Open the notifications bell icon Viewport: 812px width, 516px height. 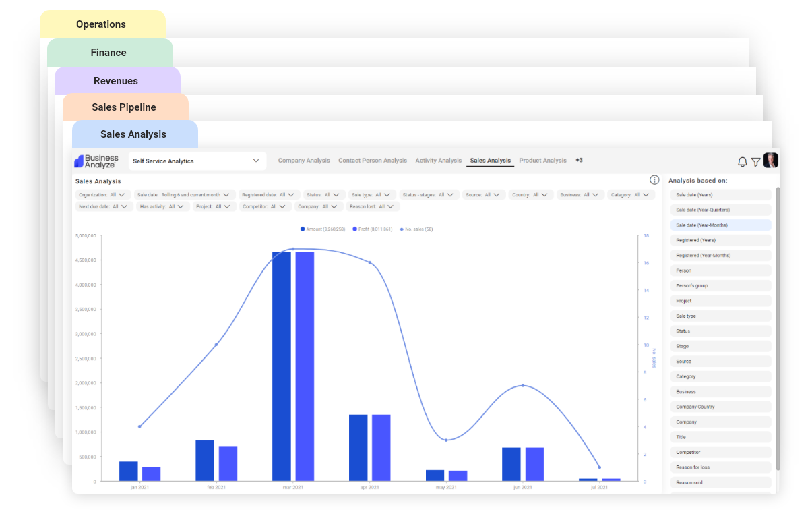742,161
